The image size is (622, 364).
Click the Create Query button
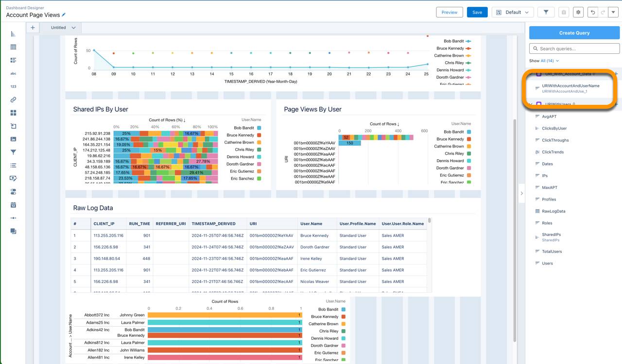tap(574, 33)
